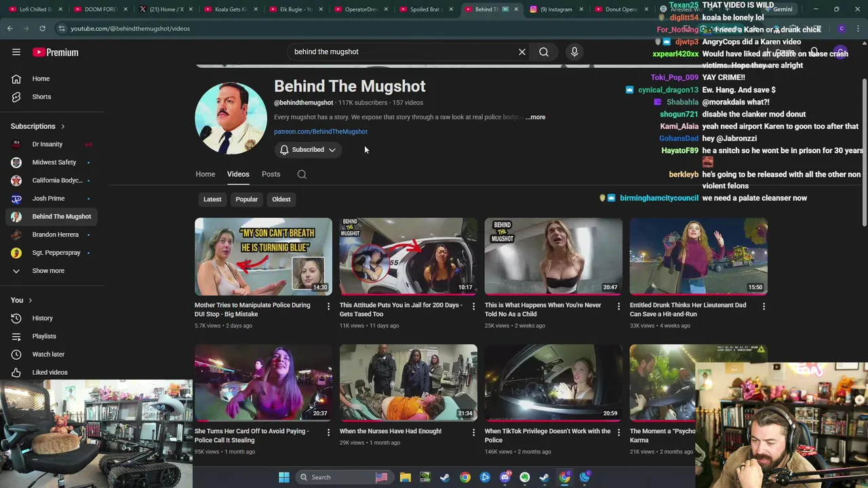Click the YouTube Premium logo
The height and width of the screenshot is (488, 868).
[x=56, y=52]
